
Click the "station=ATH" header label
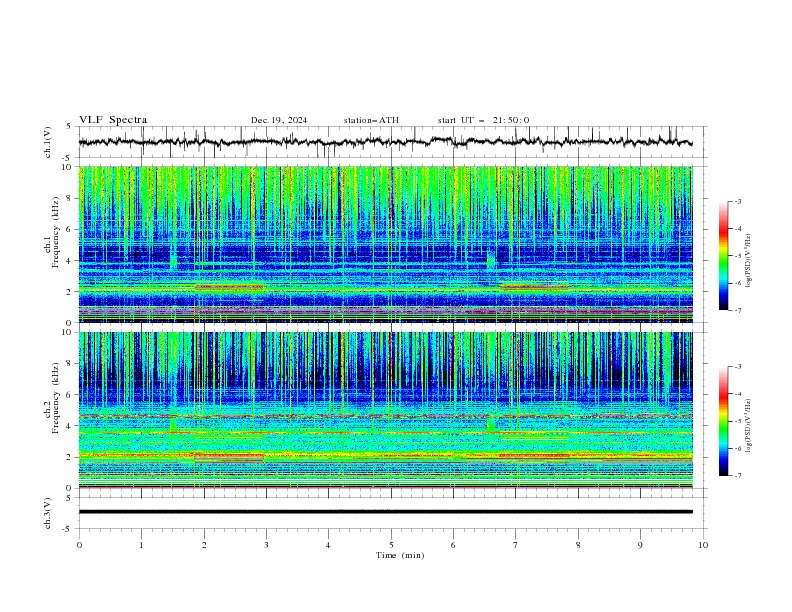point(371,120)
